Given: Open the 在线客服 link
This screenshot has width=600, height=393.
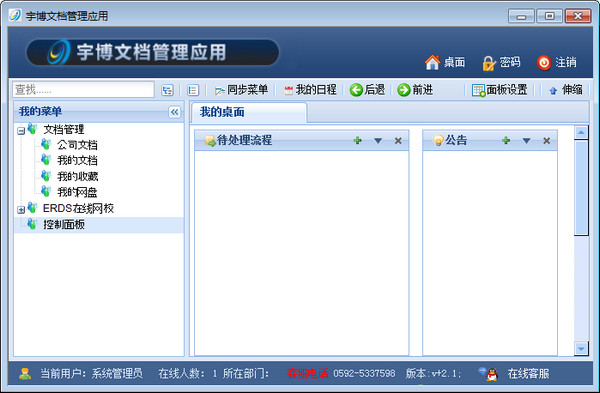Looking at the screenshot, I should click(528, 373).
